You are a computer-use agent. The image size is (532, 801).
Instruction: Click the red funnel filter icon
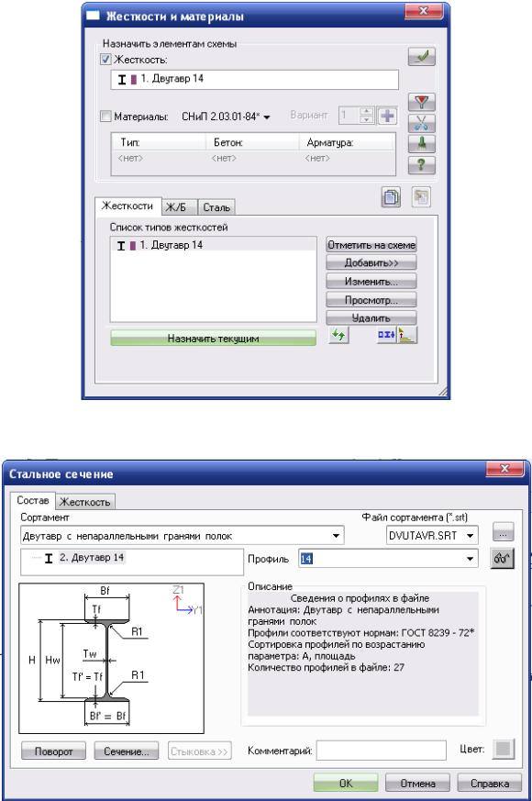tap(421, 102)
